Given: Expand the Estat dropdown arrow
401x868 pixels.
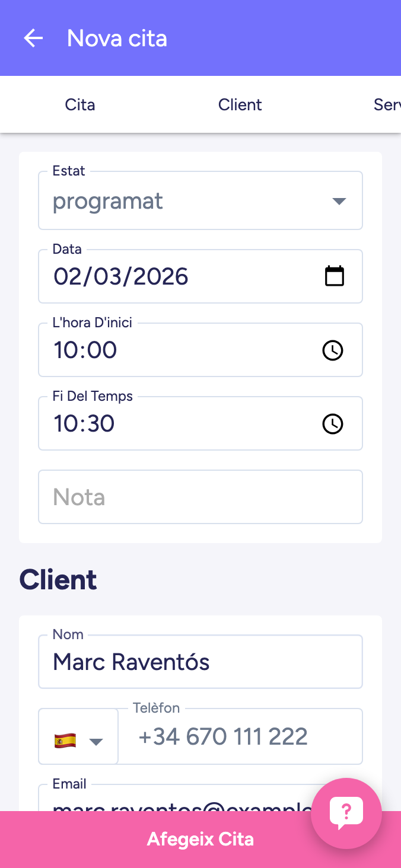Looking at the screenshot, I should [339, 201].
